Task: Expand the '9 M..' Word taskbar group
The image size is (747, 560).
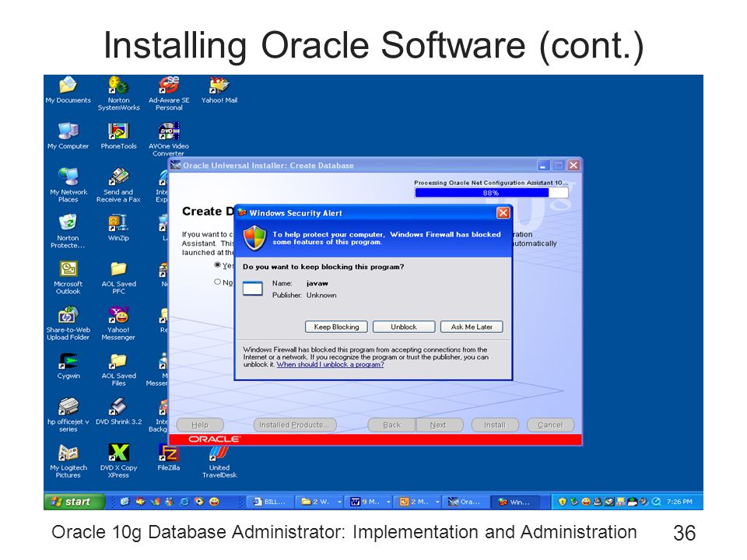Action: 370,502
